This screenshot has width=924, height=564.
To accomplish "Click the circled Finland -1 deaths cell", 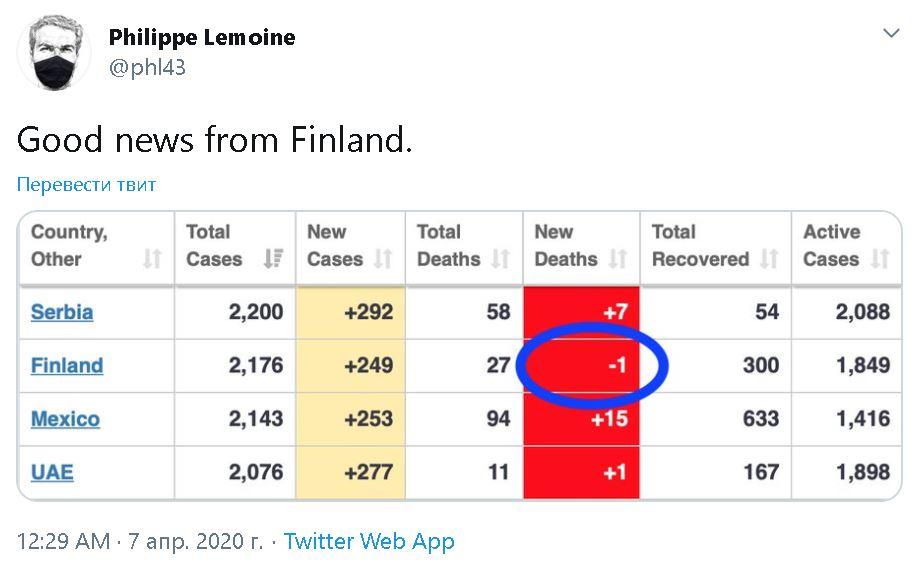I will (590, 365).
